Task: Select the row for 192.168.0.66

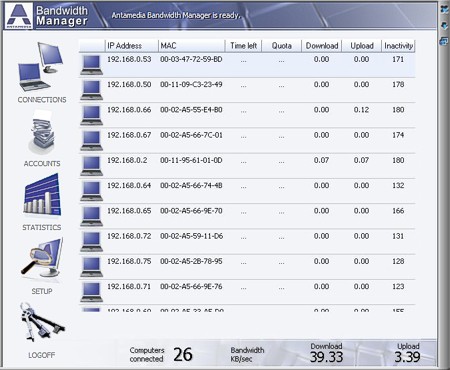Action: point(247,115)
